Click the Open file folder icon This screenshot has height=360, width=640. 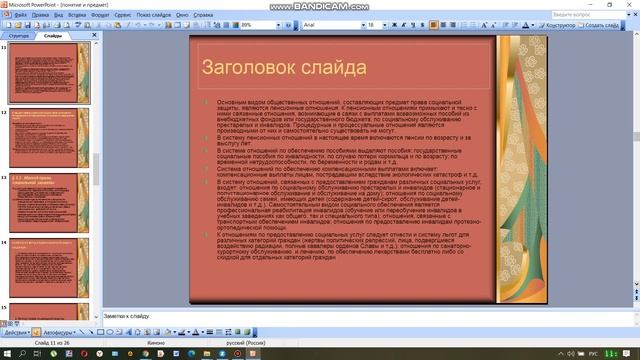click(x=18, y=25)
